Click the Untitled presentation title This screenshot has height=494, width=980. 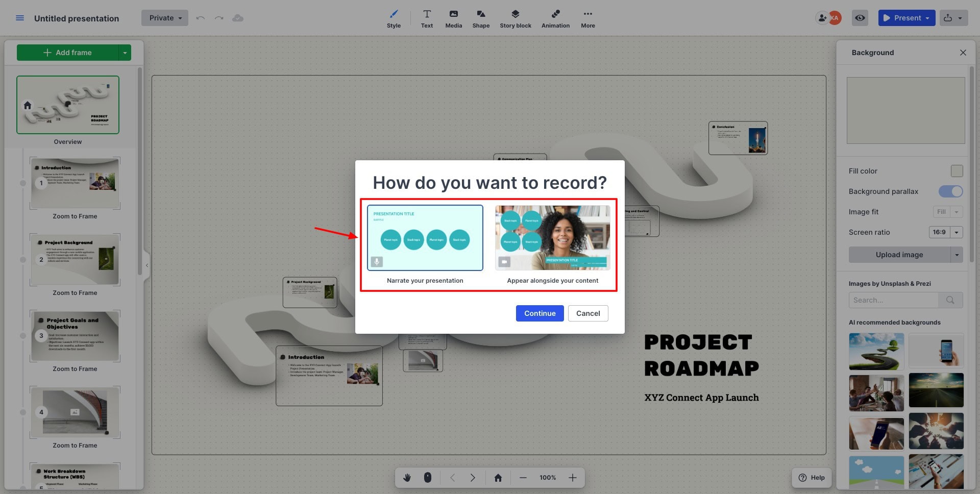(77, 18)
